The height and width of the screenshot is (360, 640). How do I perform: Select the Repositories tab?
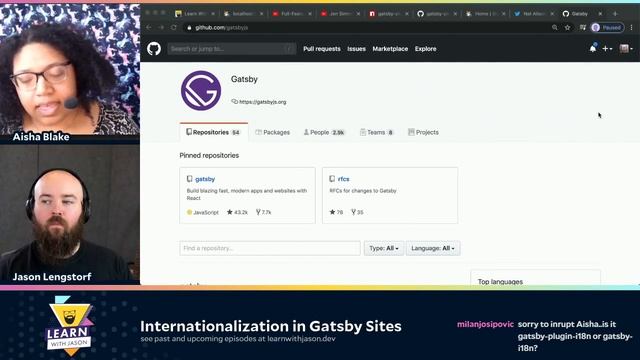click(213, 132)
